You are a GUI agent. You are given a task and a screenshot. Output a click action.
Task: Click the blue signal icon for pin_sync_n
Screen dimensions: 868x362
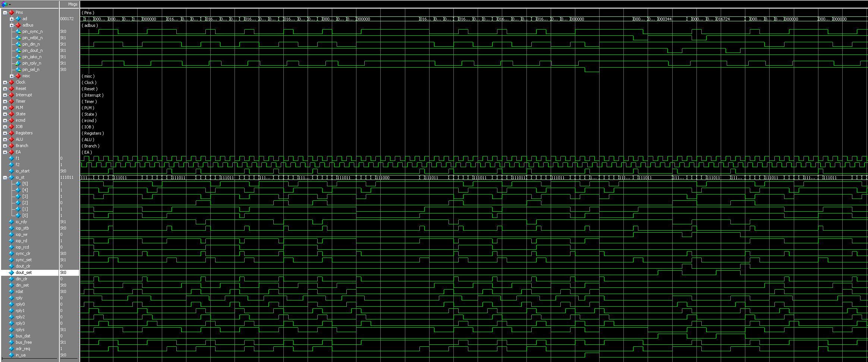(18, 31)
